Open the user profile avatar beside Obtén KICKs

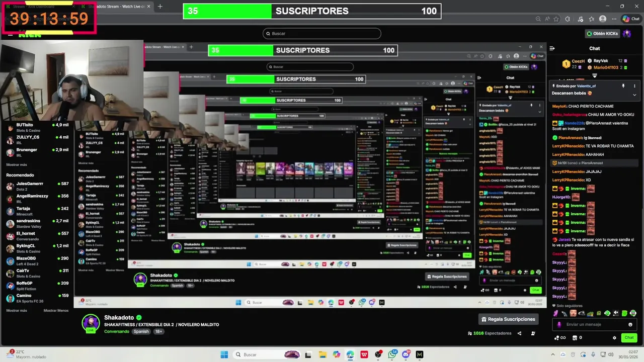click(x=627, y=34)
